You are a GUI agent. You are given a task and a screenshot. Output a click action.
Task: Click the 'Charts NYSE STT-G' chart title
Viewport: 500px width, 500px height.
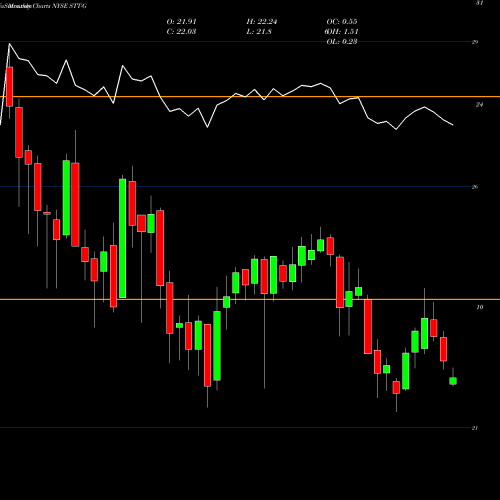pos(59,6)
